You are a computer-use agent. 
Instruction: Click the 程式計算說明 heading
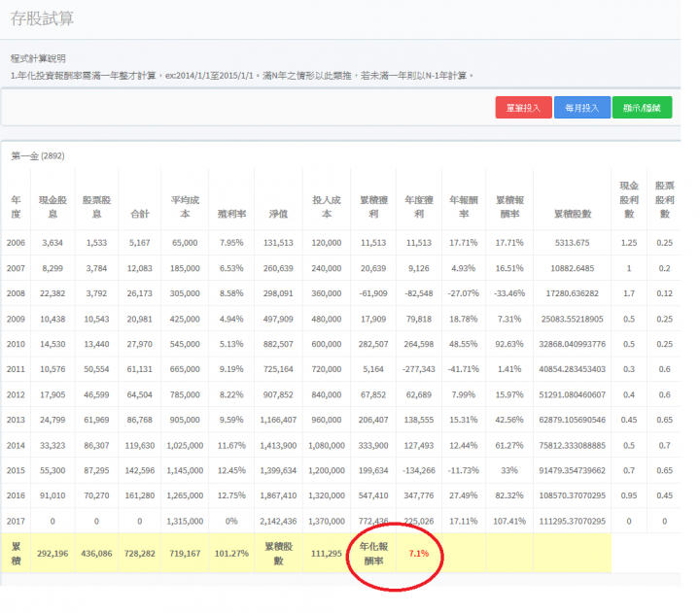pyautogui.click(x=38, y=58)
